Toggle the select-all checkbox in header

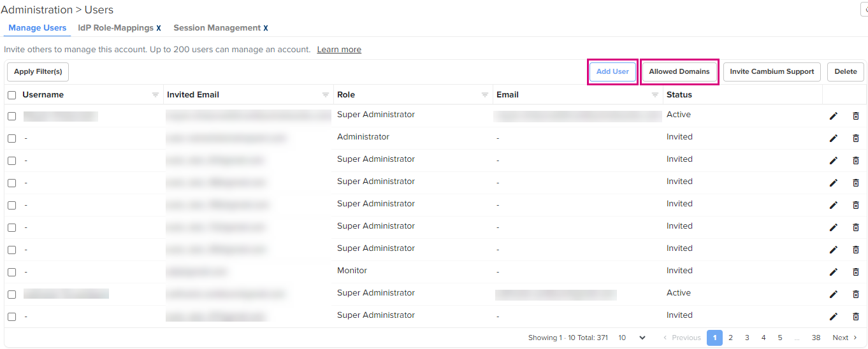(x=12, y=95)
